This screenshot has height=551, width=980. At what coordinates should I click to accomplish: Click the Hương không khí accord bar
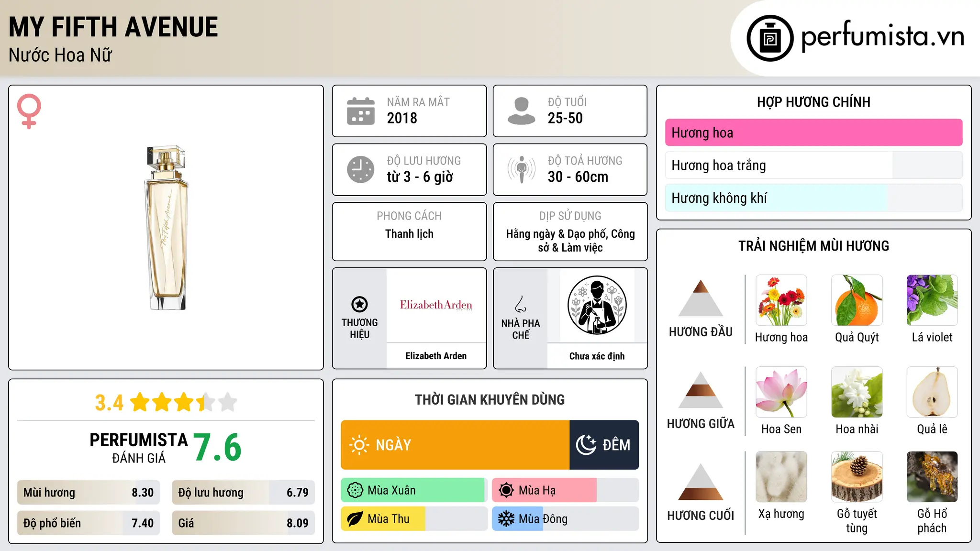[x=813, y=198]
